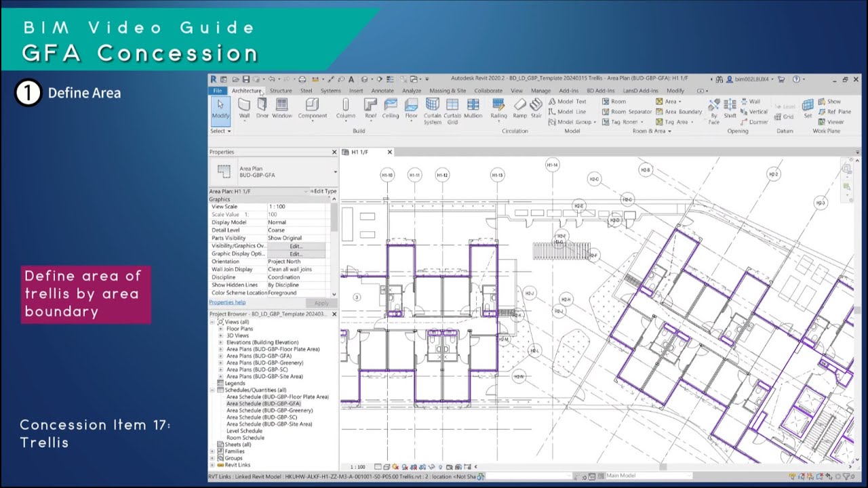Image resolution: width=868 pixels, height=488 pixels.
Task: Click the Save icon in quick access toolbar
Action: (246, 79)
